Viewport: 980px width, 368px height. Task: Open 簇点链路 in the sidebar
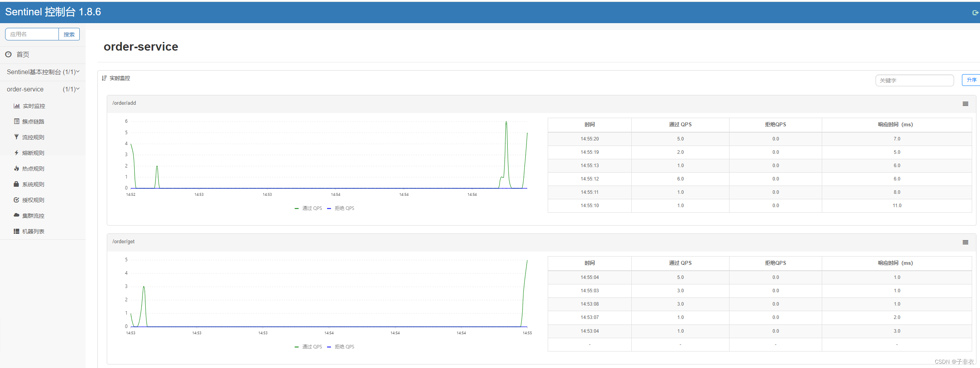33,122
